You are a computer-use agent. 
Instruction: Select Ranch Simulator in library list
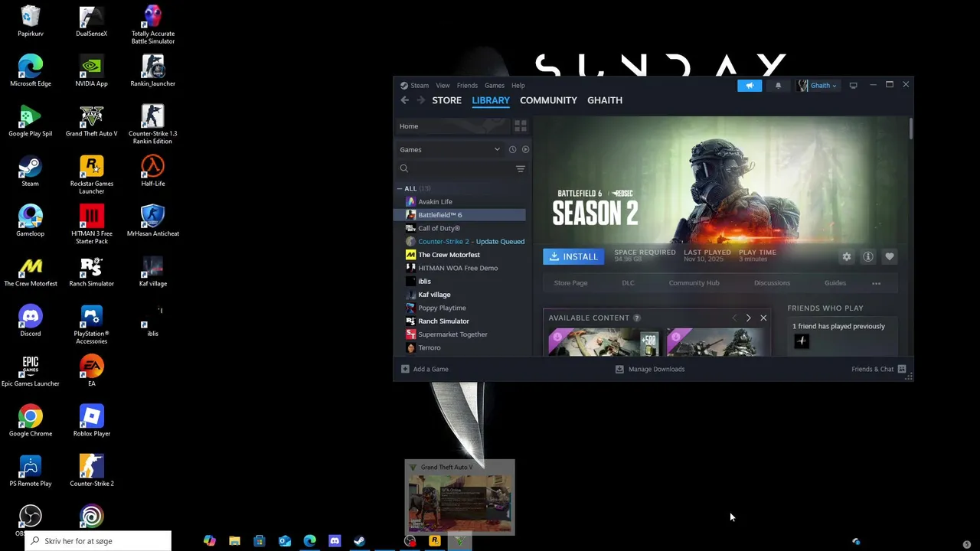pos(460,321)
